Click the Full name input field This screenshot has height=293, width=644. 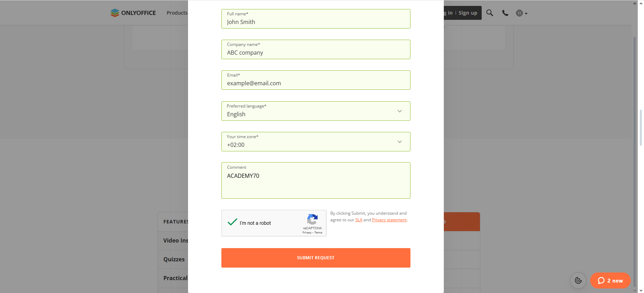[x=316, y=19]
